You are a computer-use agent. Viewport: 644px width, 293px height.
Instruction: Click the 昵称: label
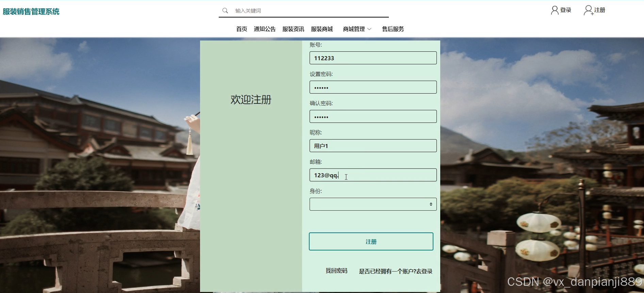coord(316,133)
